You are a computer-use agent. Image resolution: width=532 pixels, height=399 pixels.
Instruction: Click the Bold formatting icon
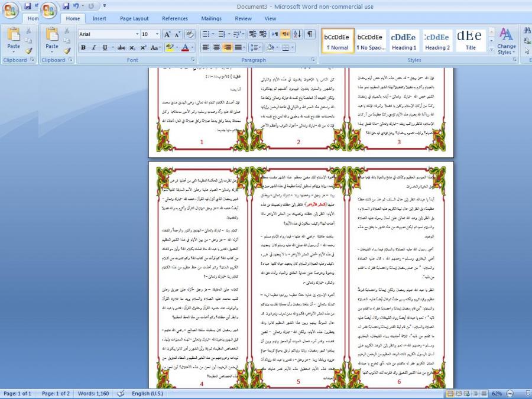click(x=83, y=47)
